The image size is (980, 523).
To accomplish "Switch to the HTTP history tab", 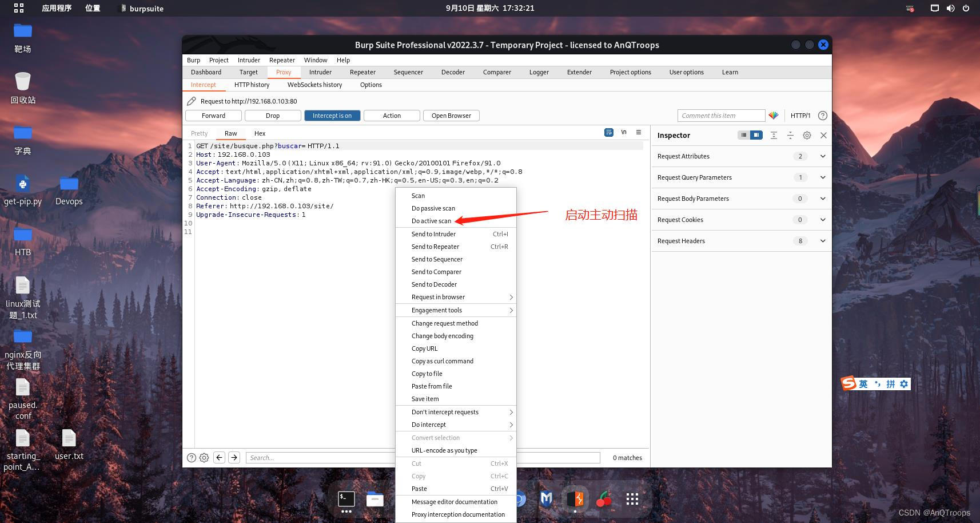I will click(x=252, y=85).
